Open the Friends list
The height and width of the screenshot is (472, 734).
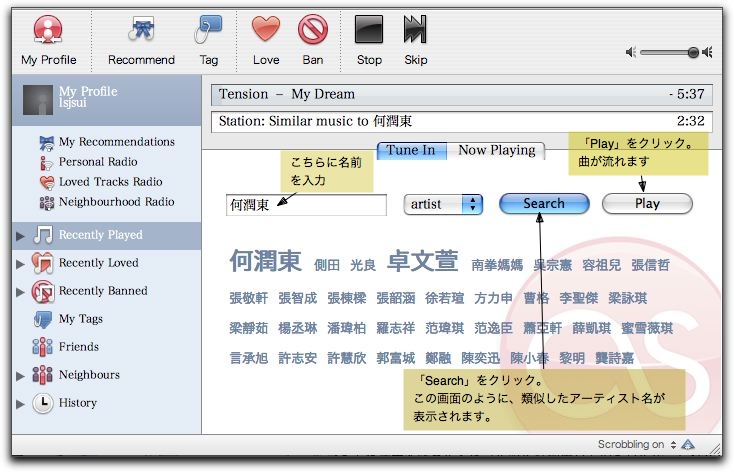pyautogui.click(x=66, y=347)
